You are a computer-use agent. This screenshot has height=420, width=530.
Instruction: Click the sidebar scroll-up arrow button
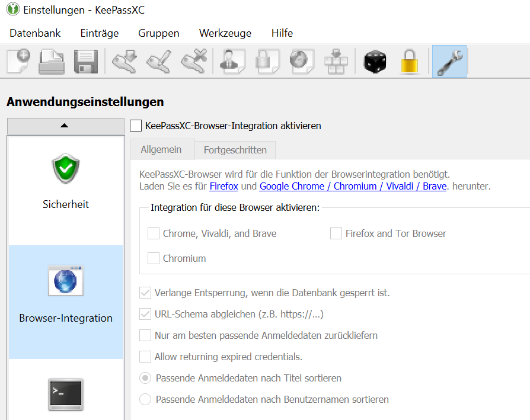pyautogui.click(x=66, y=126)
